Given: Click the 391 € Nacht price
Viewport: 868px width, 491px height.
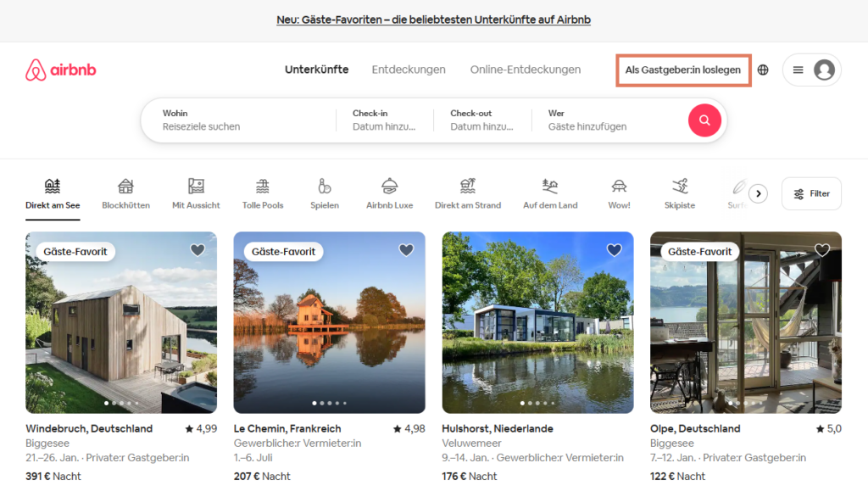Looking at the screenshot, I should coord(53,476).
